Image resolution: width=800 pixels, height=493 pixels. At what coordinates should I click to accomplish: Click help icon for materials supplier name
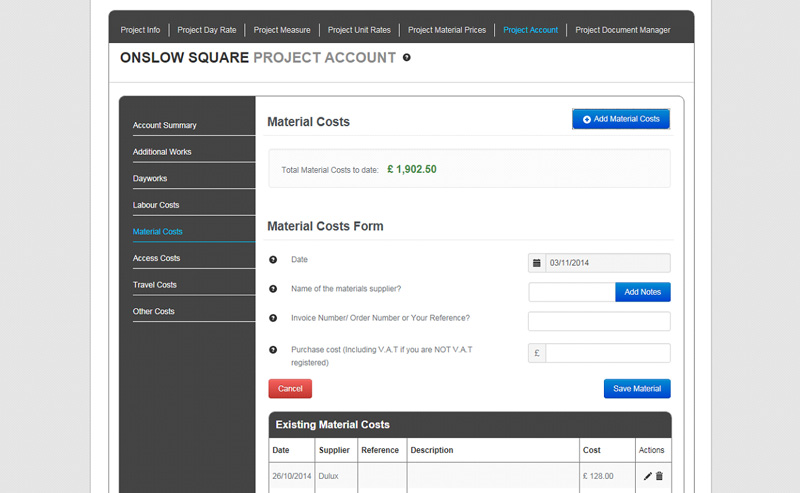click(x=273, y=289)
